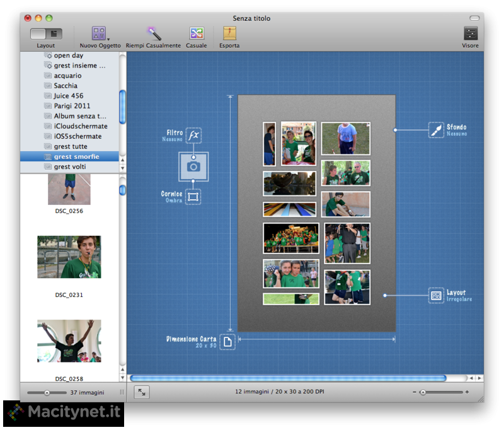Click the Cornice frame icon
Viewport: 504px width, 430px height.
click(193, 197)
